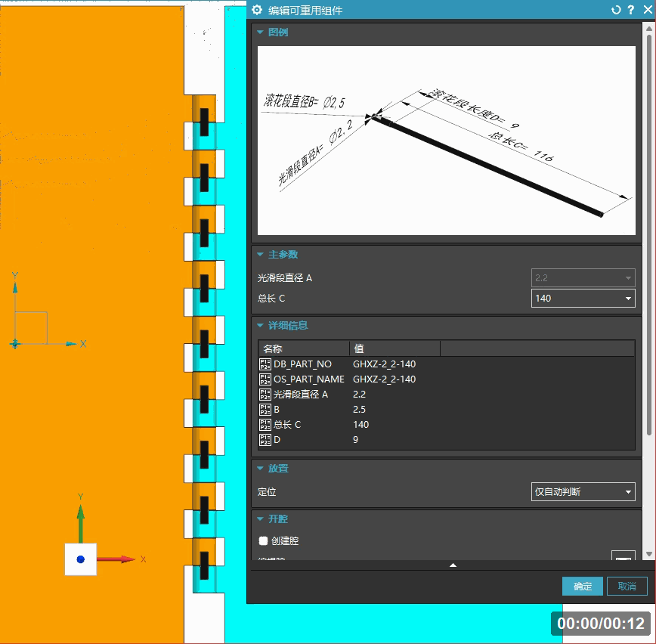Open the 总长 C dropdown showing 140
The width and height of the screenshot is (656, 644).
click(x=583, y=299)
